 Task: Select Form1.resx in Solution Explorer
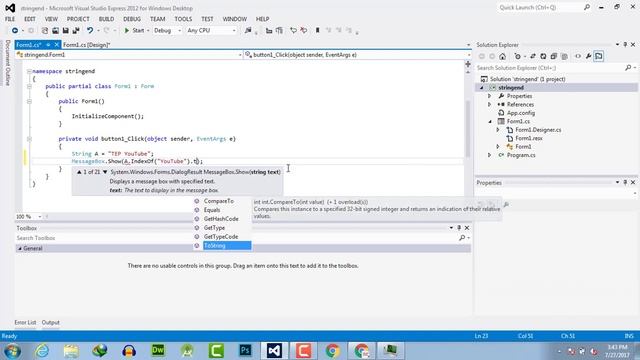[x=529, y=138]
